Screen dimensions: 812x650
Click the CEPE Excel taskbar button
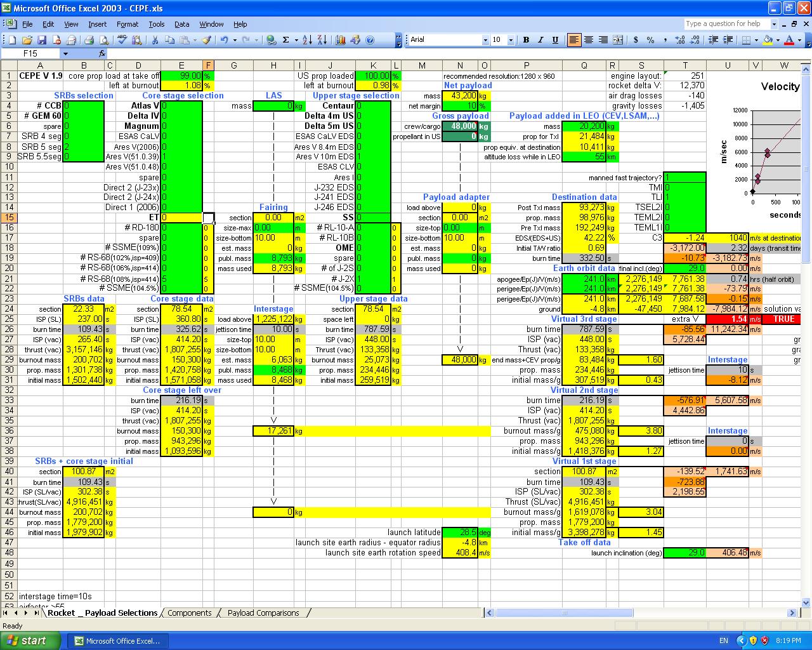118,641
